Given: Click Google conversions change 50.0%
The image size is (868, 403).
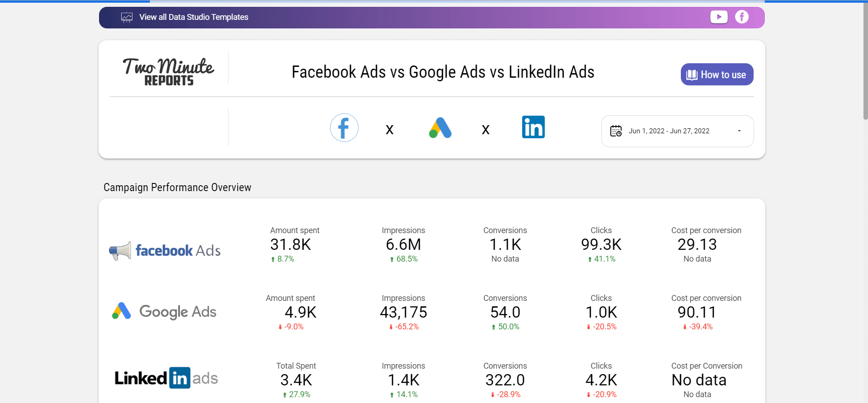Looking at the screenshot, I should point(505,327).
